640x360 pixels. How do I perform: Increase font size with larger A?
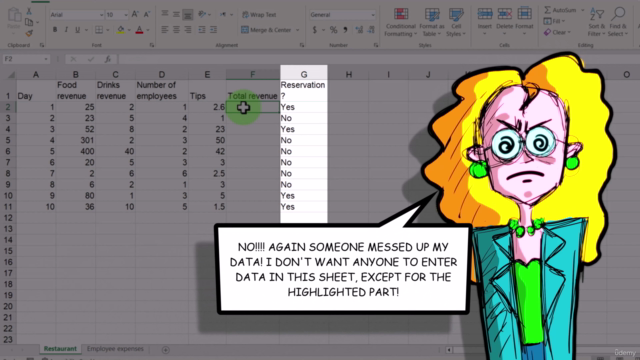(x=135, y=15)
